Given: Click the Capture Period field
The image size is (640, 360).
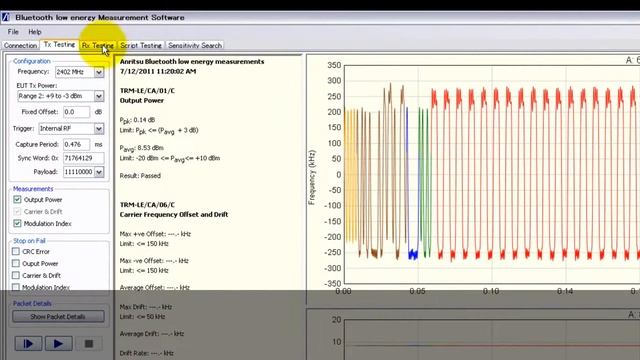Looking at the screenshot, I should click(76, 144).
